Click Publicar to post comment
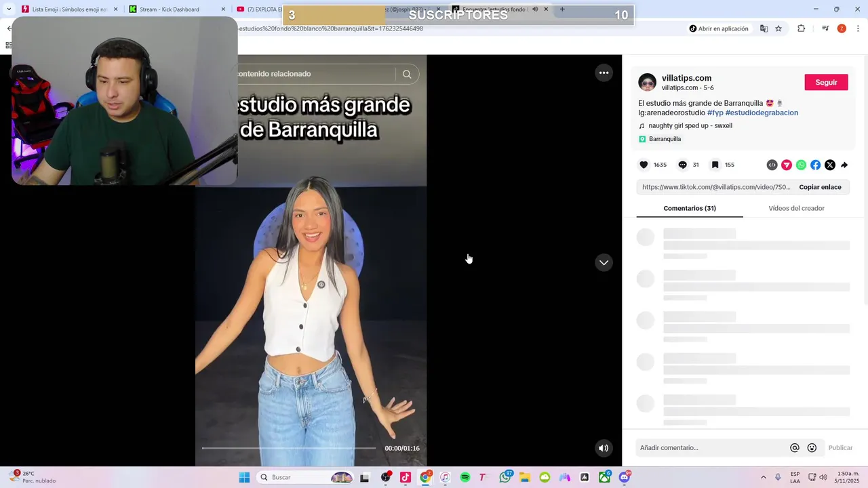The height and width of the screenshot is (488, 868). pyautogui.click(x=840, y=448)
